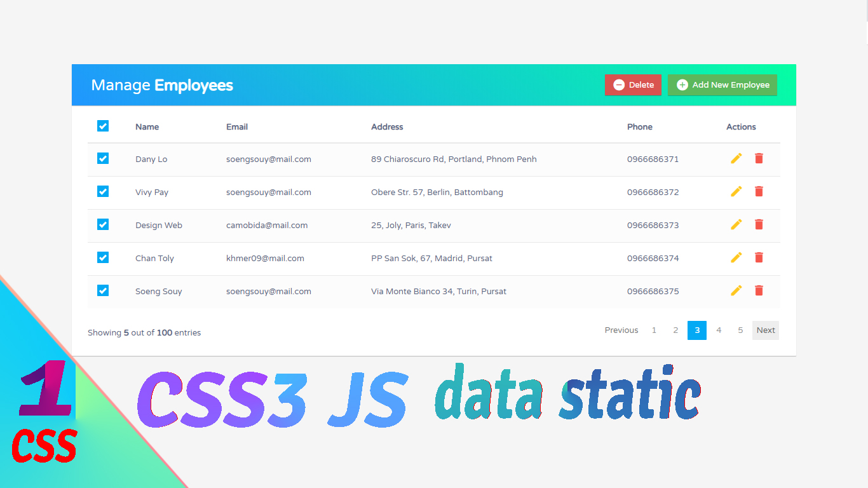Go to page 1 in pagination
Screen dimensions: 868x488
click(x=654, y=330)
